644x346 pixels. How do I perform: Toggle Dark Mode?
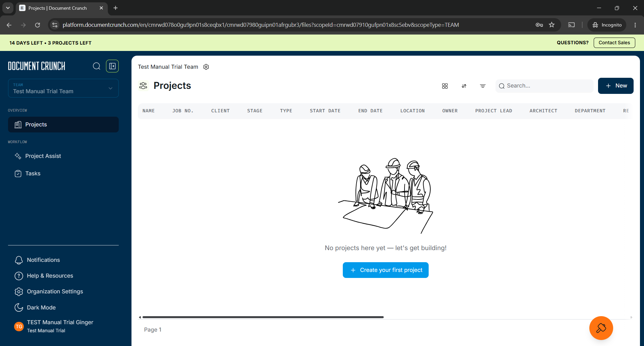click(35, 307)
